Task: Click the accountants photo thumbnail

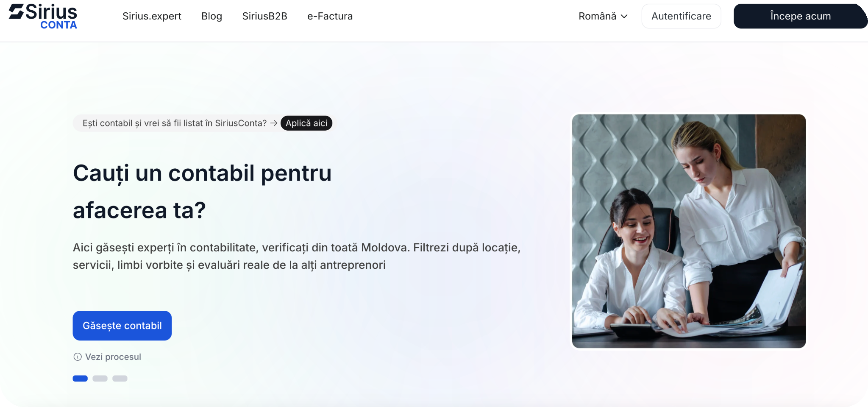Action: coord(689,231)
